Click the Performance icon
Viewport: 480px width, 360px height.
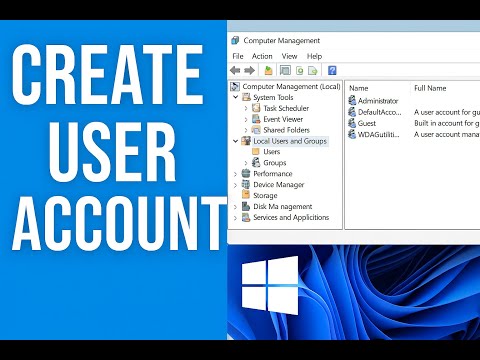pyautogui.click(x=246, y=173)
